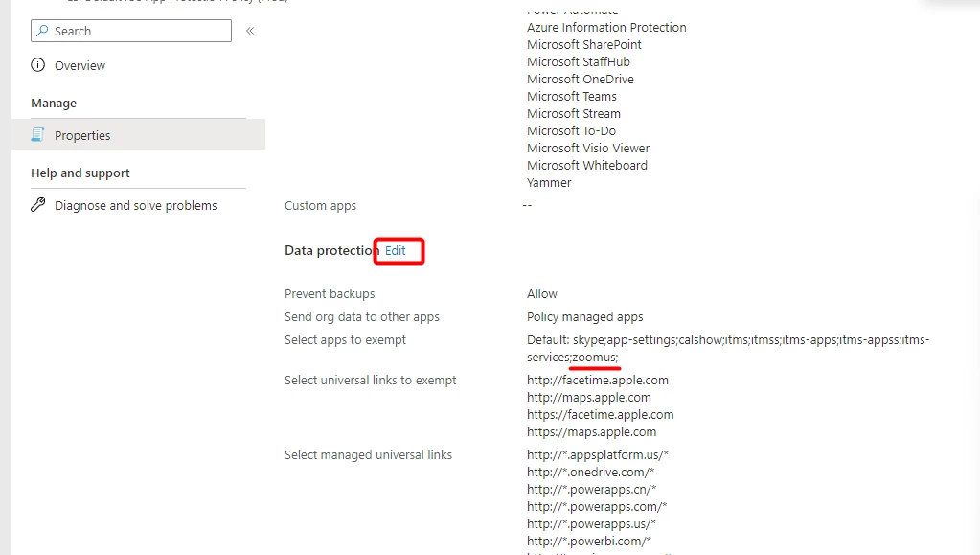Screen dimensions: 980x555
Task: Click the http://*.appsplatform.us/* entry
Action: [598, 455]
